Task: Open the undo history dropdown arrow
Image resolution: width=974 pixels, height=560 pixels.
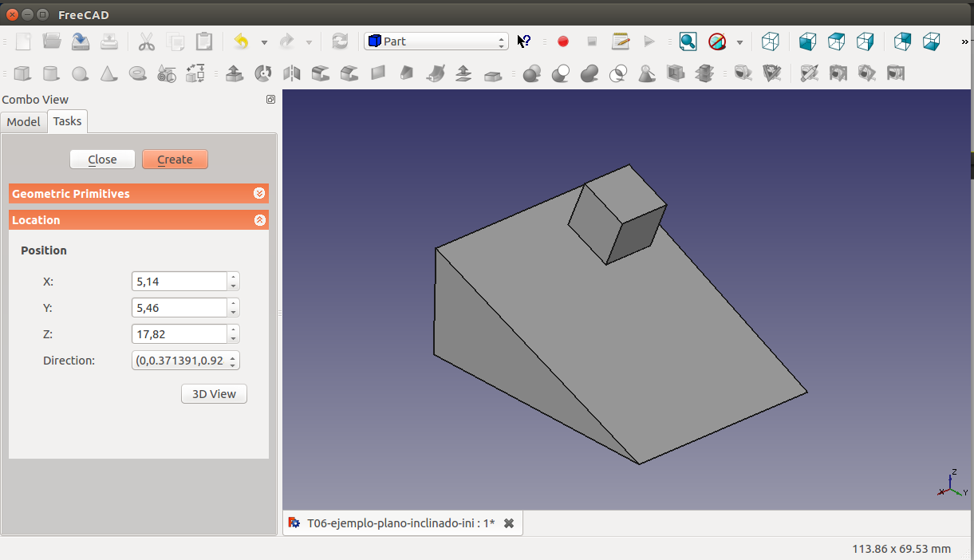Action: click(x=264, y=42)
